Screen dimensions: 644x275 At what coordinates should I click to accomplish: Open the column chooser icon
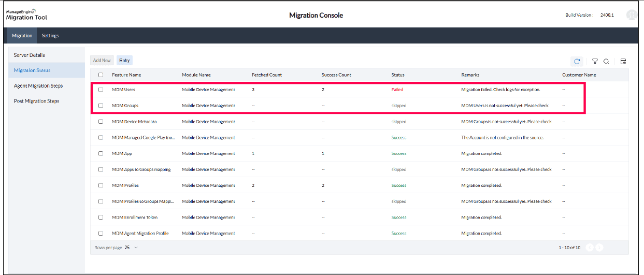(x=623, y=61)
